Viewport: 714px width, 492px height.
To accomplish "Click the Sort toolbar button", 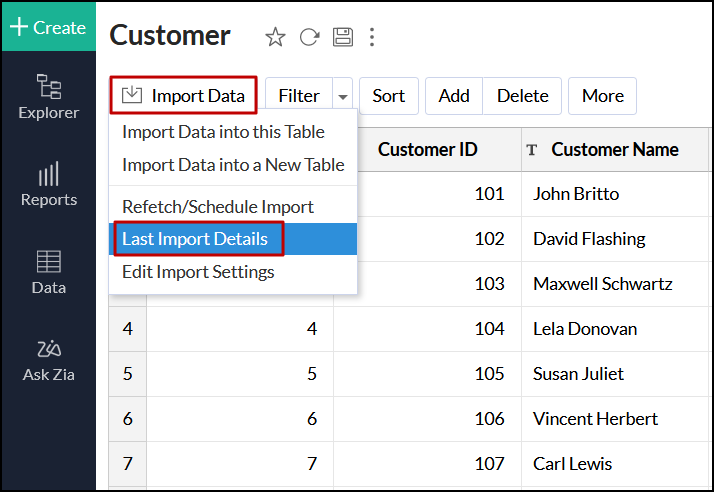I will pos(388,96).
